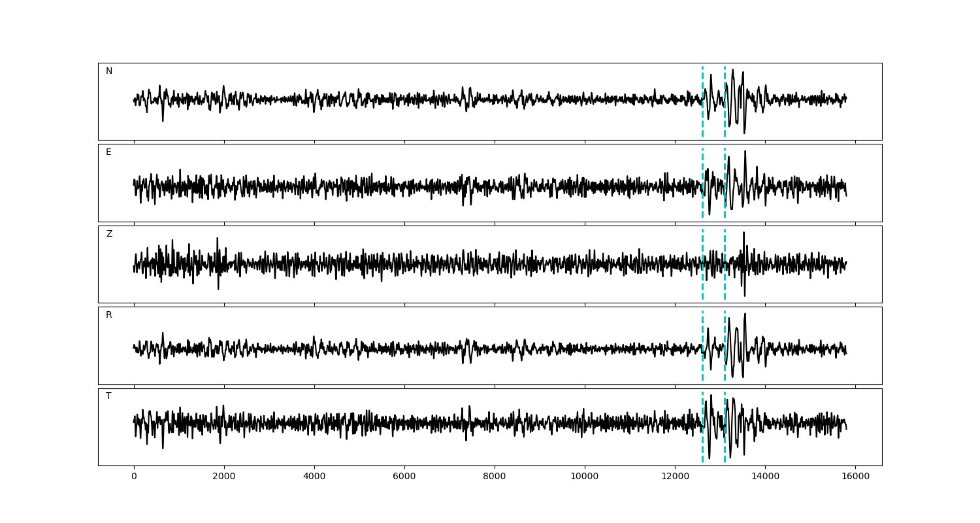This screenshot has height=523, width=980.
Task: Select the 12000 tick label
Action: click(674, 477)
